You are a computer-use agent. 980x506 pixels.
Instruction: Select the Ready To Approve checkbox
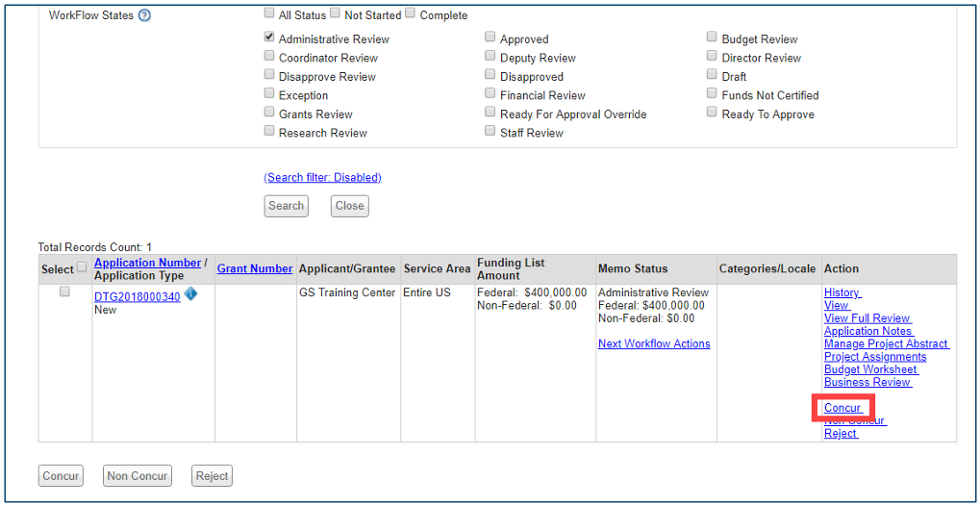point(713,114)
